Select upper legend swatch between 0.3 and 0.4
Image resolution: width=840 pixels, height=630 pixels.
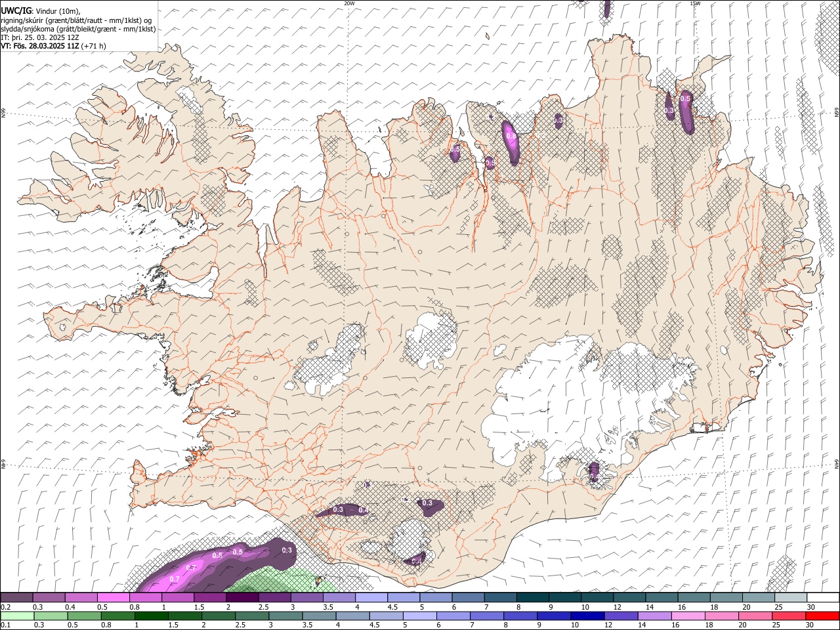point(49,597)
